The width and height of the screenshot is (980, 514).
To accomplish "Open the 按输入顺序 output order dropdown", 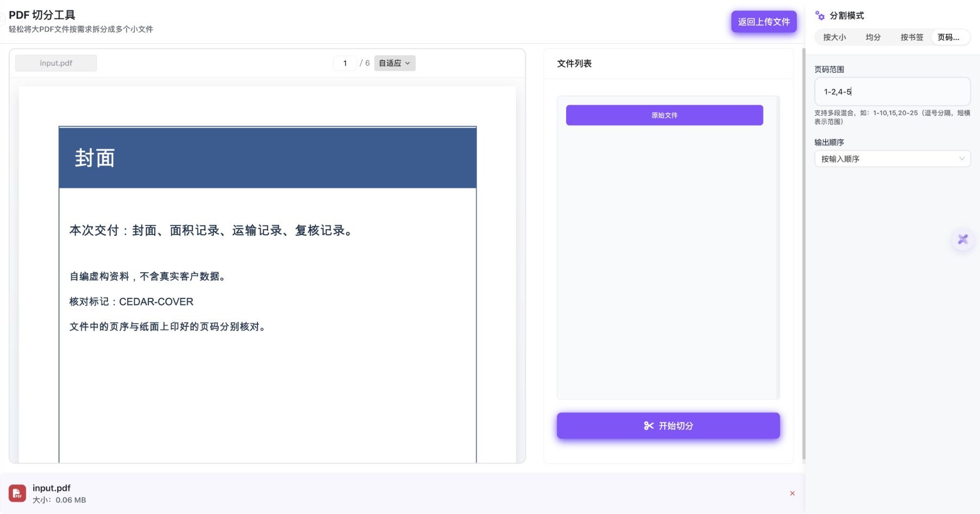I will point(892,159).
